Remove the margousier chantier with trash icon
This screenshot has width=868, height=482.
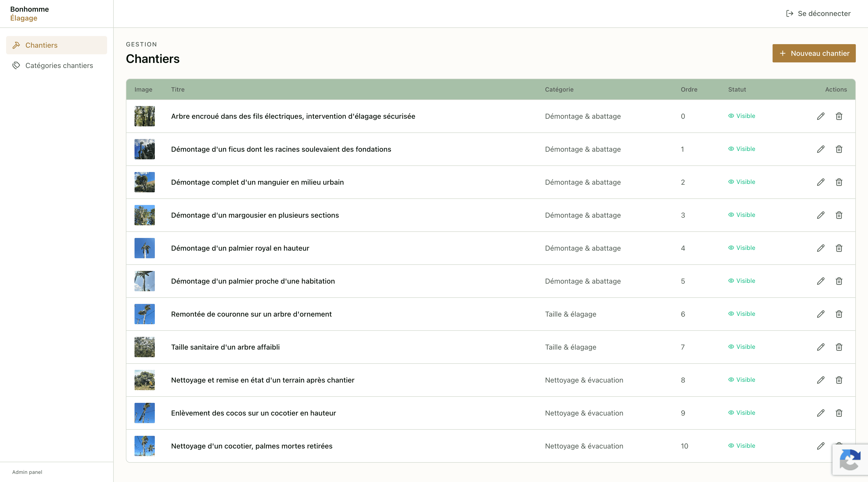tap(839, 215)
